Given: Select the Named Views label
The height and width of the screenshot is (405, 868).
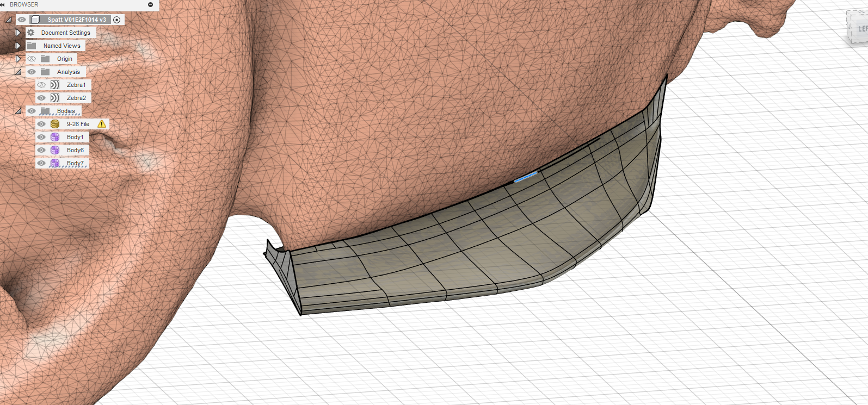Looking at the screenshot, I should click(62, 46).
